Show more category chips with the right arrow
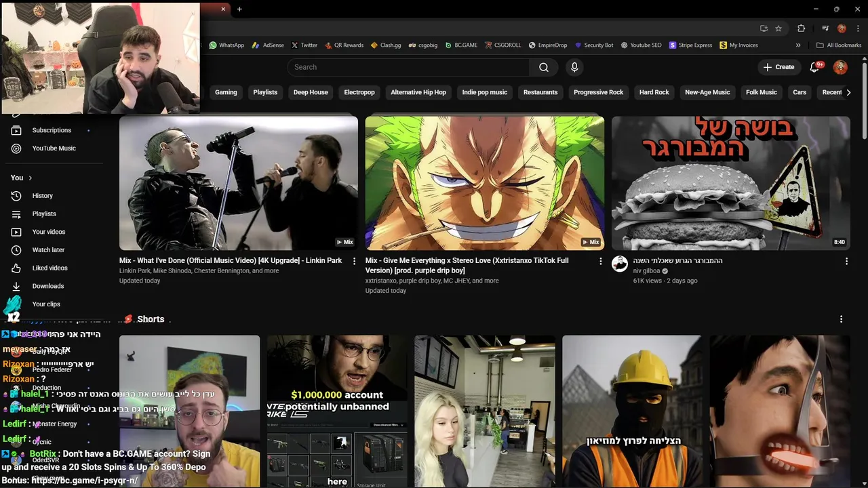This screenshot has width=868, height=488. [x=848, y=92]
